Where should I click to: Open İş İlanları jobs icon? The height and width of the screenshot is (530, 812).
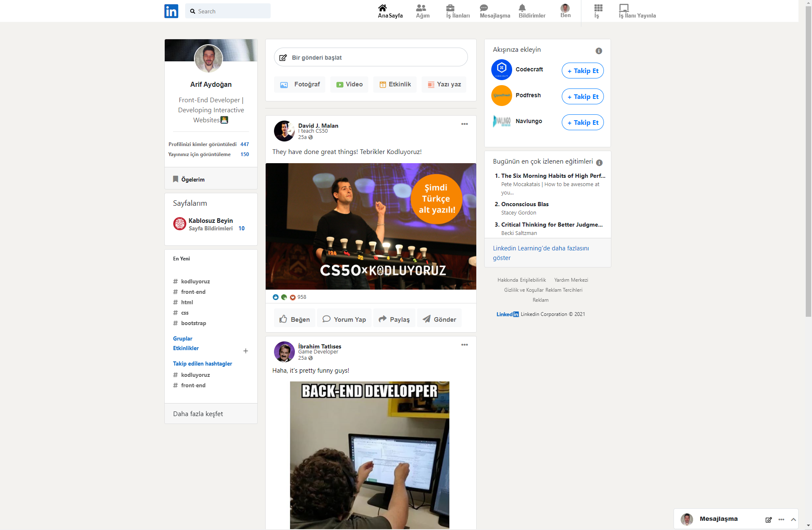[x=450, y=8]
